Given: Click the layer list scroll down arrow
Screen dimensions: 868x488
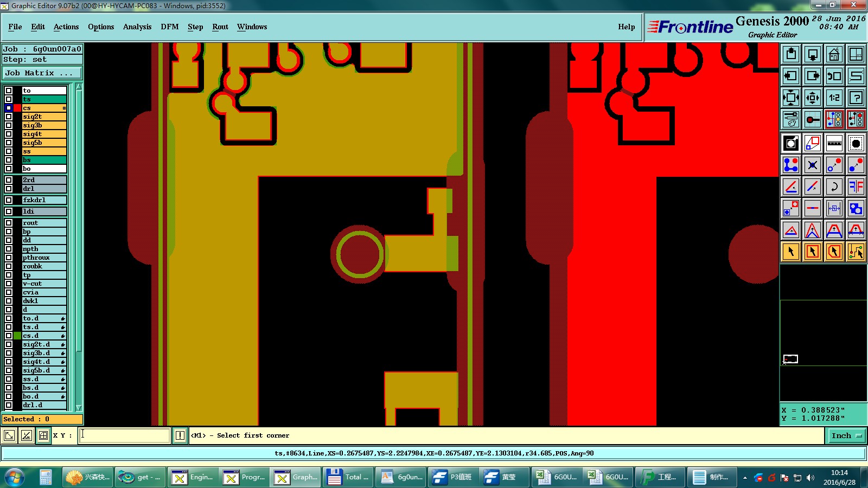Looking at the screenshot, I should (79, 408).
